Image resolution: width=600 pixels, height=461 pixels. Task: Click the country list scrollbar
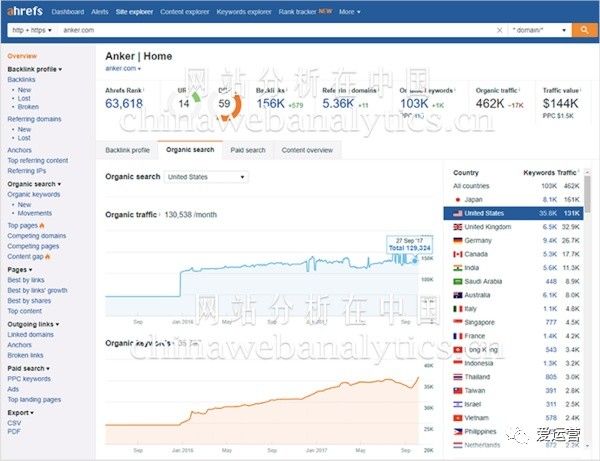point(587,193)
